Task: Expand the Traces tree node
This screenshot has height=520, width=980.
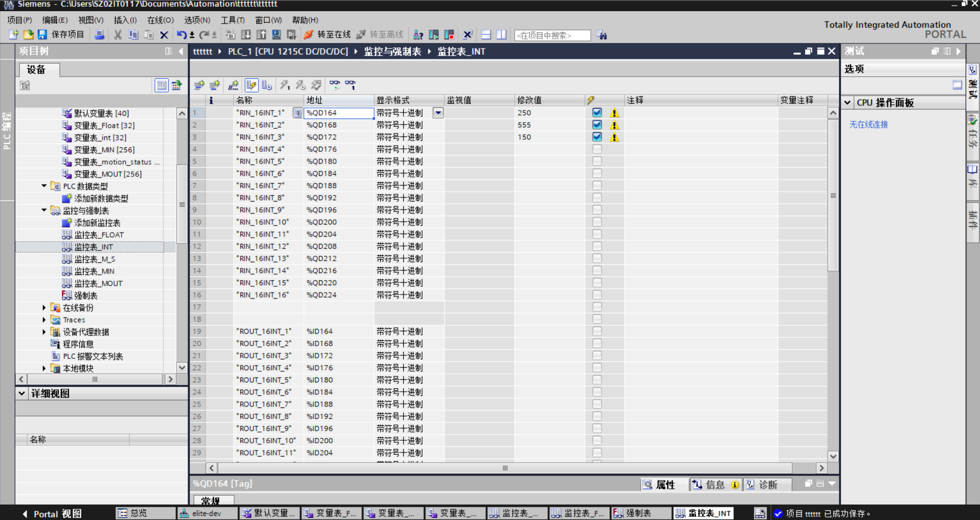Action: [44, 320]
